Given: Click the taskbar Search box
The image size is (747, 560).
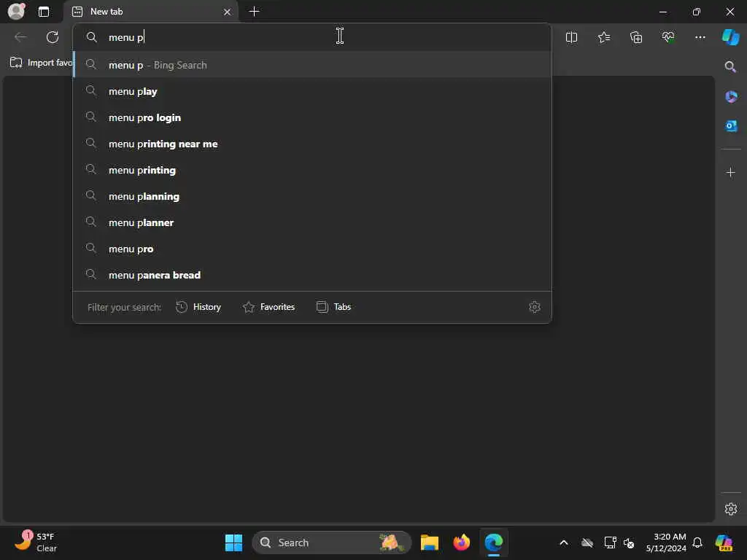Looking at the screenshot, I should point(332,542).
